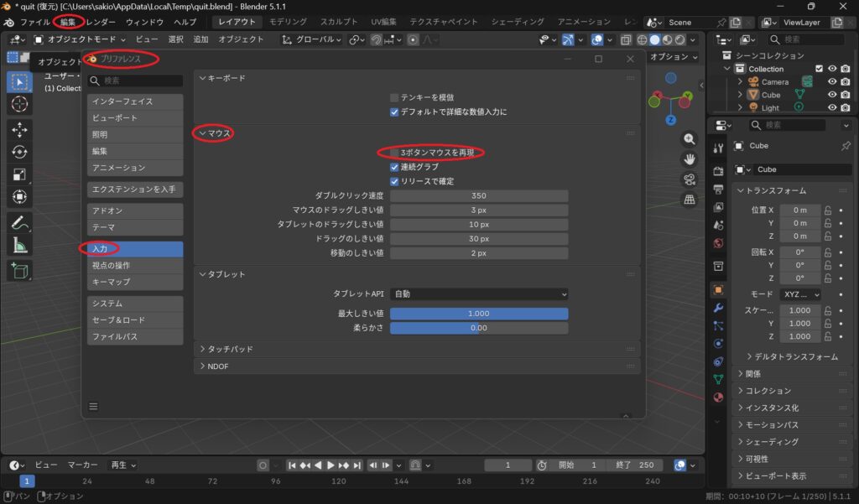Select the Annotate pencil tool
The width and height of the screenshot is (859, 504).
[20, 223]
